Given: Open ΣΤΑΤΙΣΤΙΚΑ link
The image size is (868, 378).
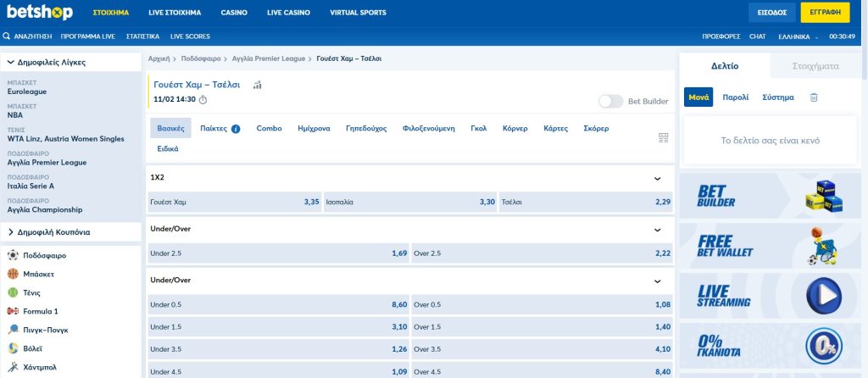Looking at the screenshot, I should tap(142, 36).
